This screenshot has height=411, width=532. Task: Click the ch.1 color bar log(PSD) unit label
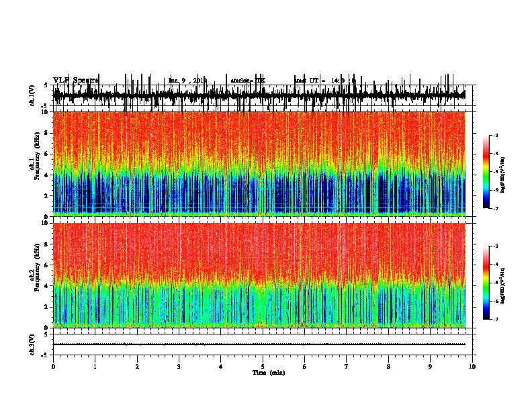503,175
